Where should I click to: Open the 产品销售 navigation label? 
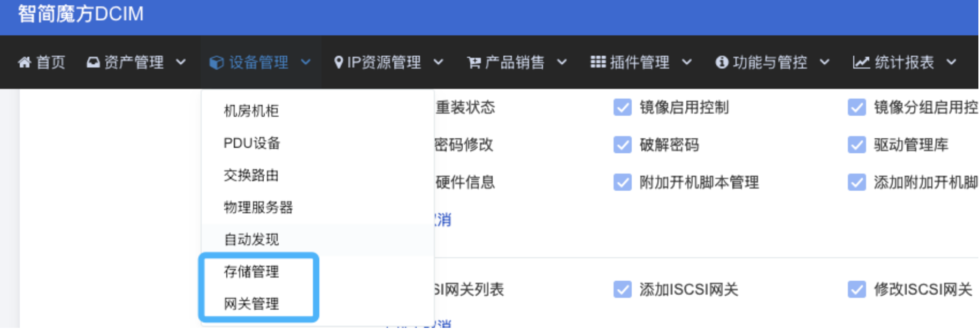515,63
